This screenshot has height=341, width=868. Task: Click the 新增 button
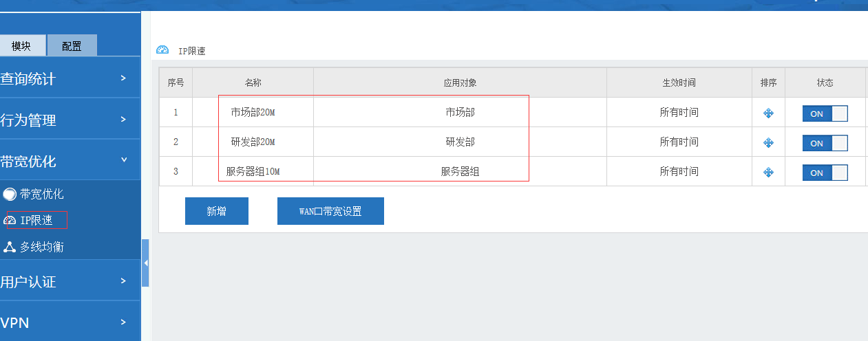pyautogui.click(x=216, y=211)
